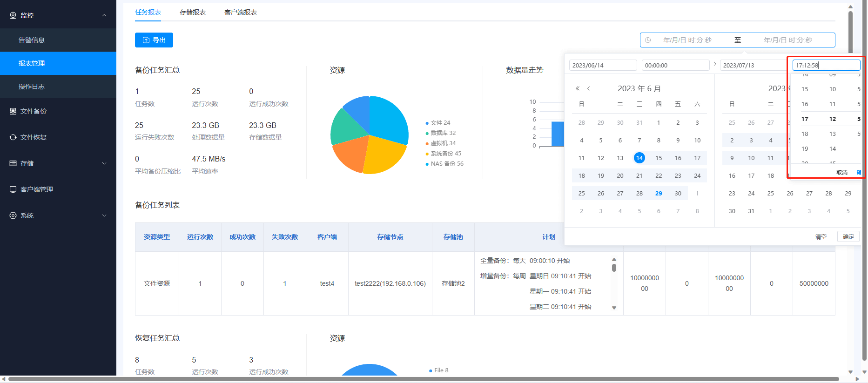Viewport: 868px width, 383px height.
Task: Switch to the 存储报表 tab
Action: 193,12
